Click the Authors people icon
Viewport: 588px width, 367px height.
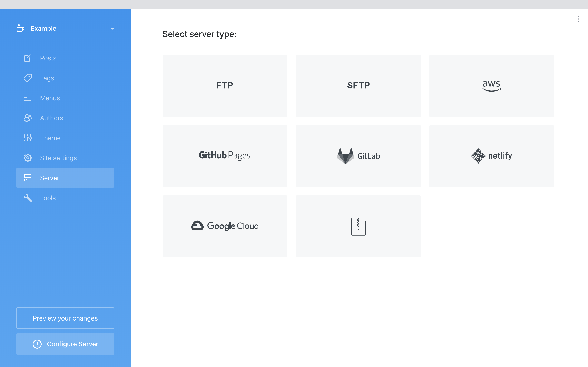[x=28, y=118]
